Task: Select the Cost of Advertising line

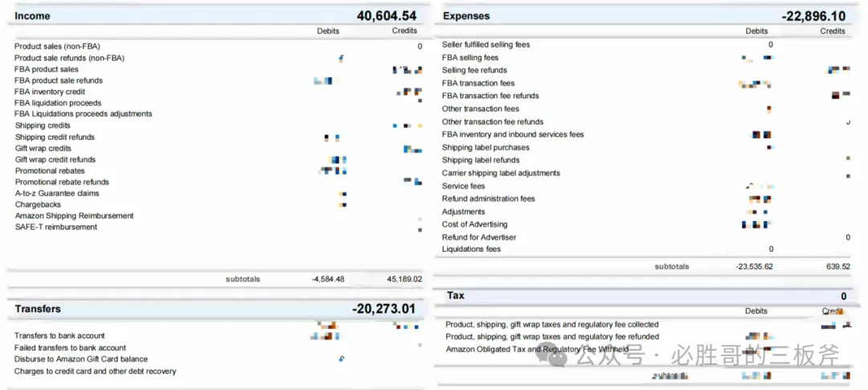Action: click(474, 224)
